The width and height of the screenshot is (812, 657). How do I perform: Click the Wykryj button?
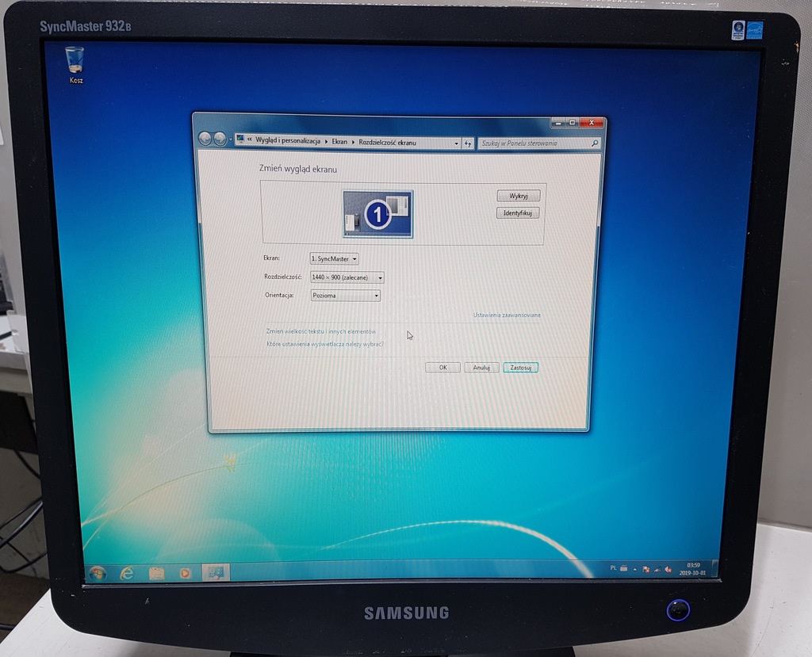click(519, 196)
